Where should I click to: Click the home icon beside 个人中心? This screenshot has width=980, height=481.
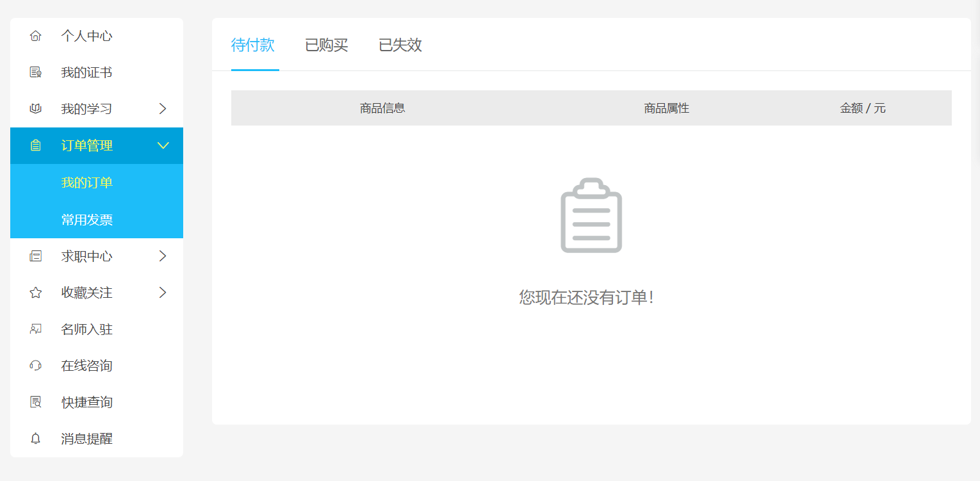pos(36,36)
